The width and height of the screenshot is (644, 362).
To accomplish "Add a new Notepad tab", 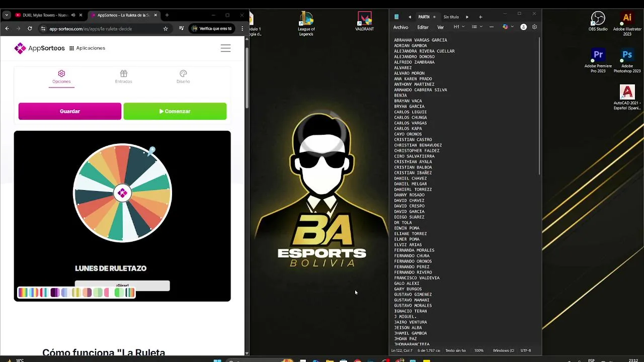I will [480, 17].
